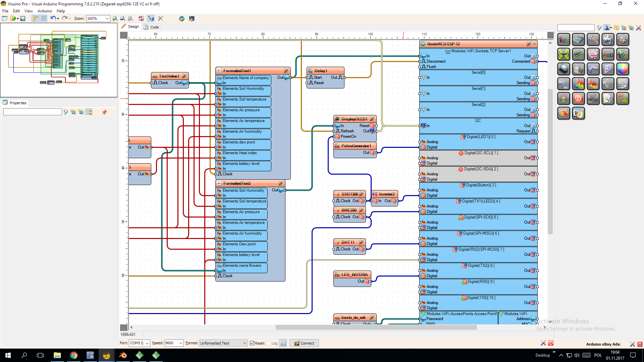Open the Edit menu
644x362 pixels.
[x=16, y=11]
